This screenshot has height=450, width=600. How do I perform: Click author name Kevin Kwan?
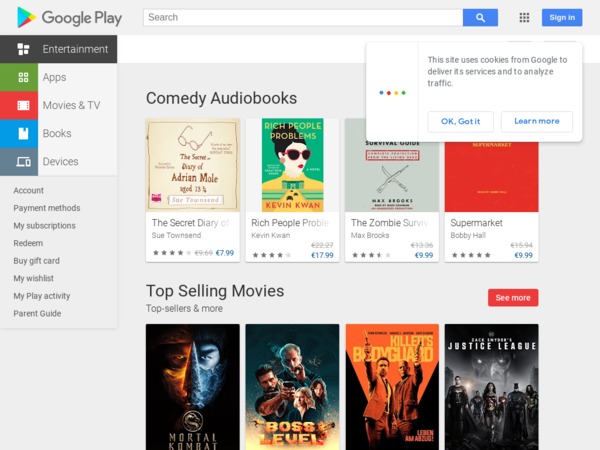point(271,235)
